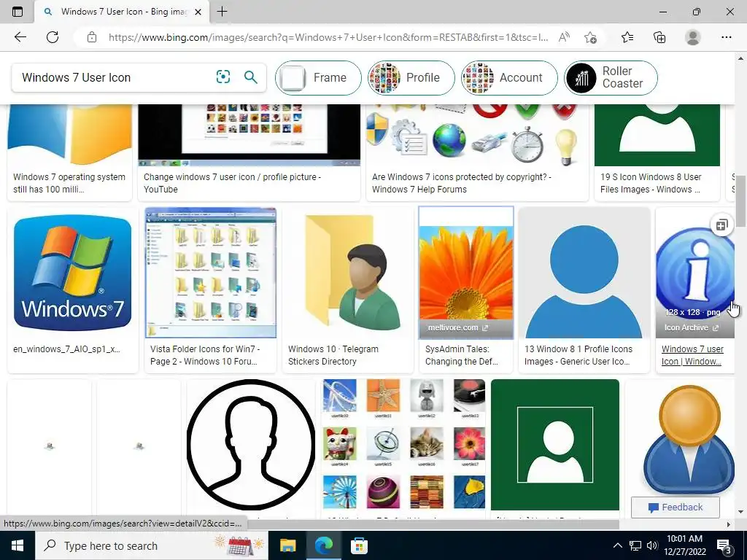Screen dimensions: 747x560
Task: Open Vista Folder Icons thumbnail
Action: tap(211, 273)
